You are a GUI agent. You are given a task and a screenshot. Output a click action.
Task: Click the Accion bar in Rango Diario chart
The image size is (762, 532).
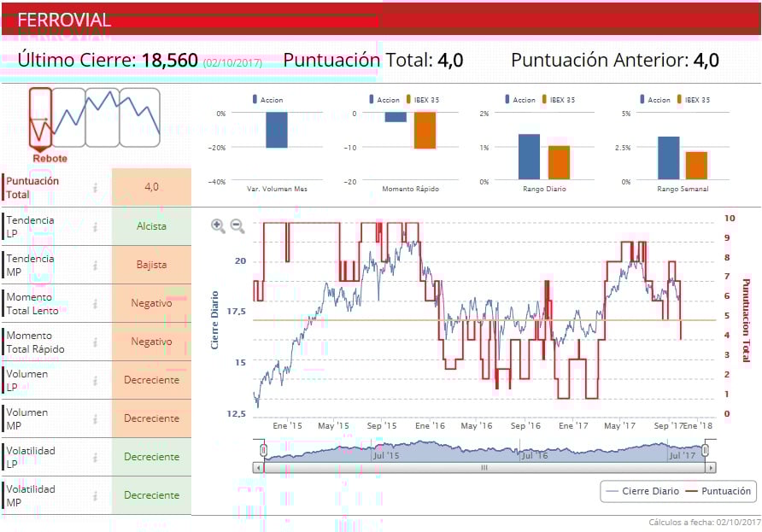pos(529,157)
